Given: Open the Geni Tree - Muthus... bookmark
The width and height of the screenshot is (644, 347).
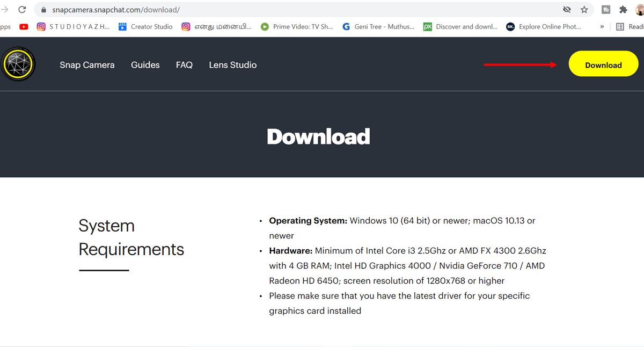Looking at the screenshot, I should coord(378,26).
